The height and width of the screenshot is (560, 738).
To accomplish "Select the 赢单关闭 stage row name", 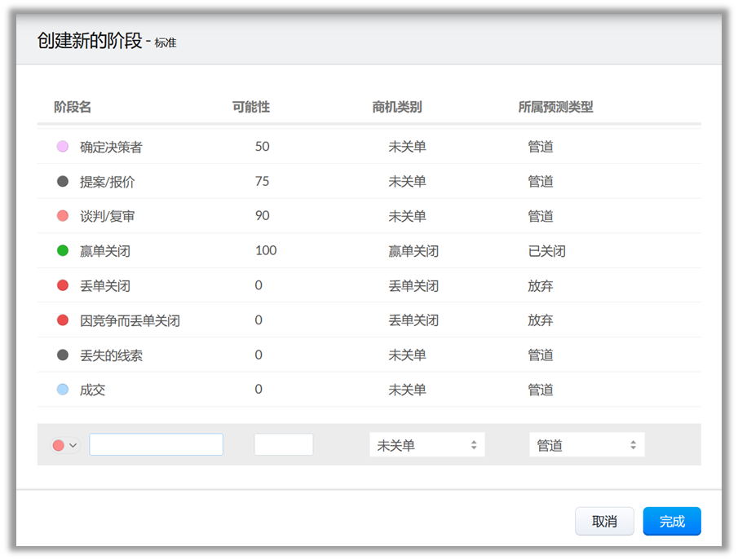I will click(104, 251).
